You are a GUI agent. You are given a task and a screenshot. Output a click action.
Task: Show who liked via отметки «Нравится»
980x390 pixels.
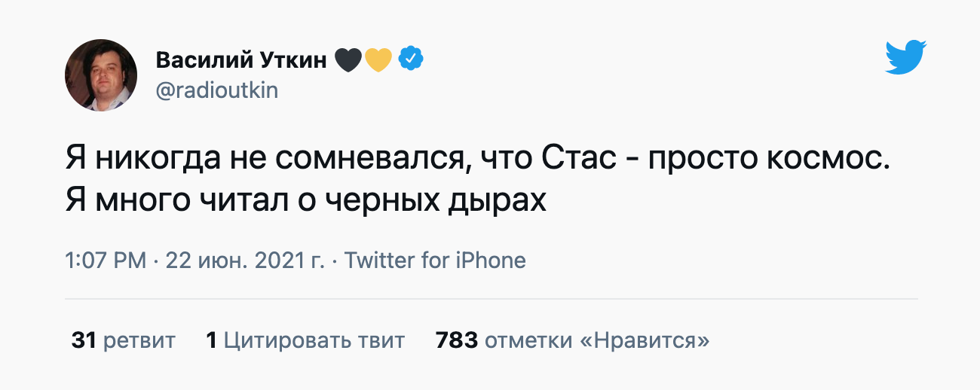pyautogui.click(x=597, y=340)
